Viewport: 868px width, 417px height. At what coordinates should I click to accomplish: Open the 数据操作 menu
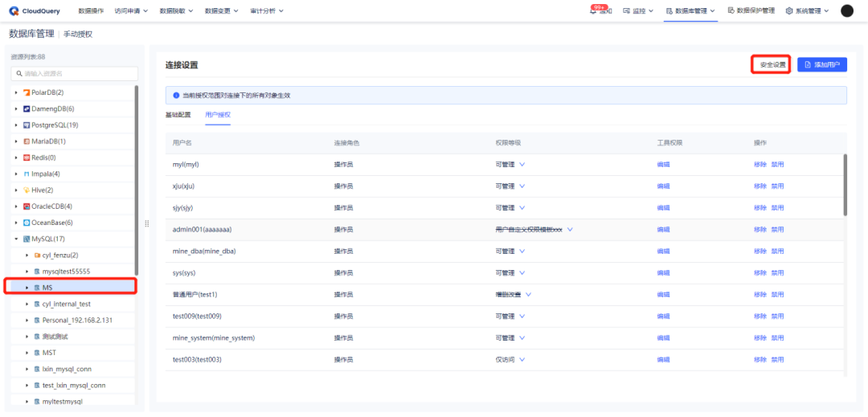[x=91, y=11]
